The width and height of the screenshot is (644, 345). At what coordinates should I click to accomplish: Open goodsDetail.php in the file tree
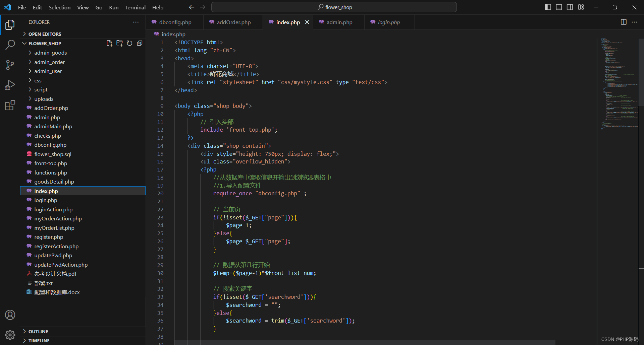[x=83, y=182]
